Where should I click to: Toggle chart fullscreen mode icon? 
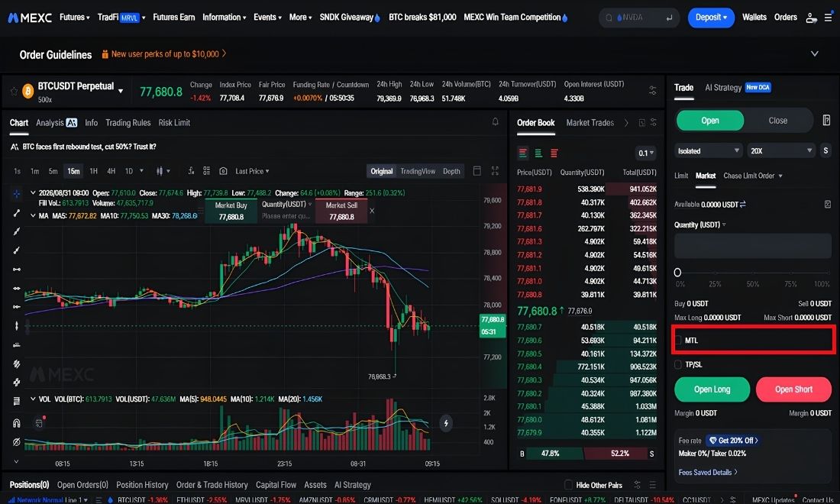(x=495, y=171)
